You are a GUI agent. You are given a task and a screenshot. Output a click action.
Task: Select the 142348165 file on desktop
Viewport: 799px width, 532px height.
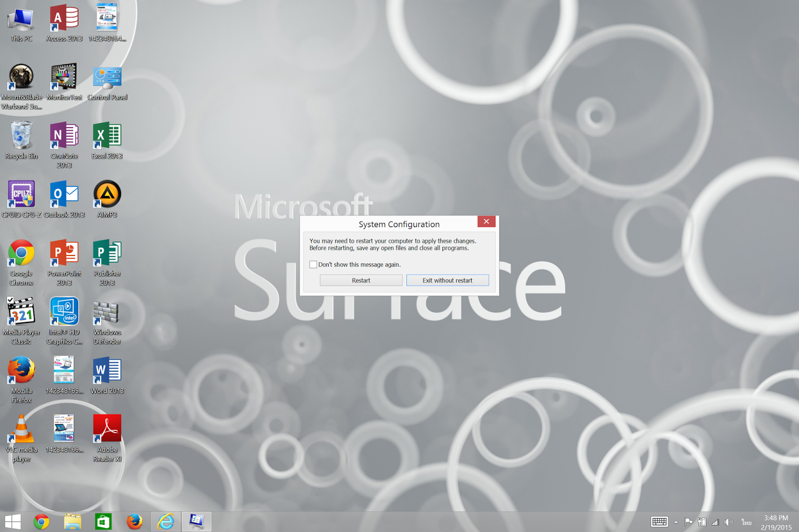tap(64, 376)
